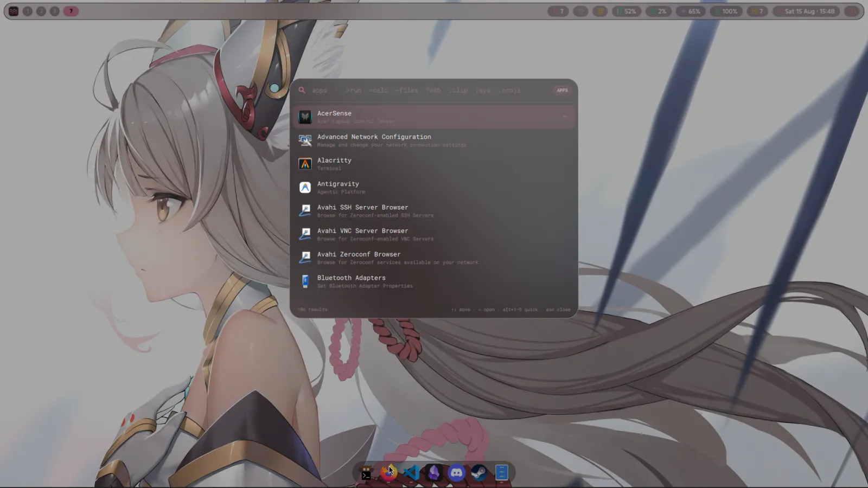Viewport: 868px width, 488px height.
Task: Open Steam from the dock
Action: click(x=479, y=473)
